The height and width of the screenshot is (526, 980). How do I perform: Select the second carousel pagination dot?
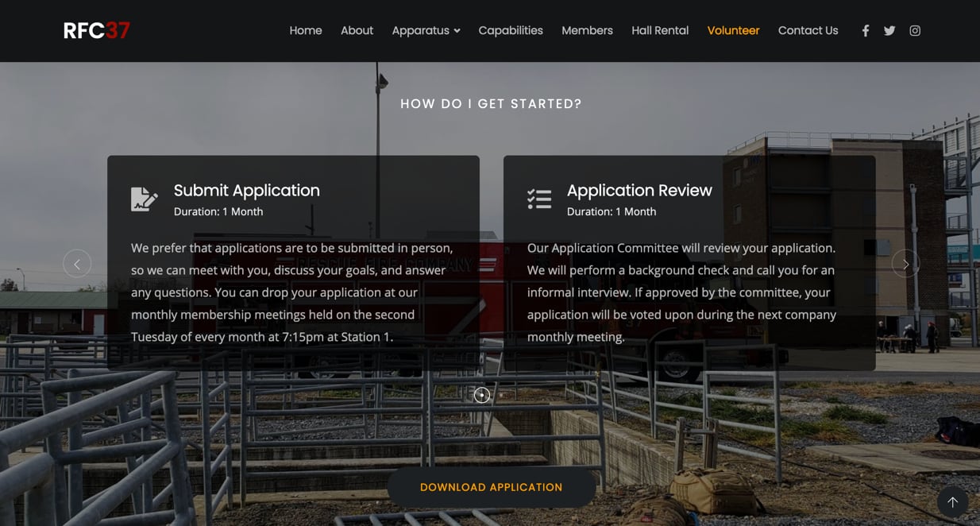(x=501, y=395)
